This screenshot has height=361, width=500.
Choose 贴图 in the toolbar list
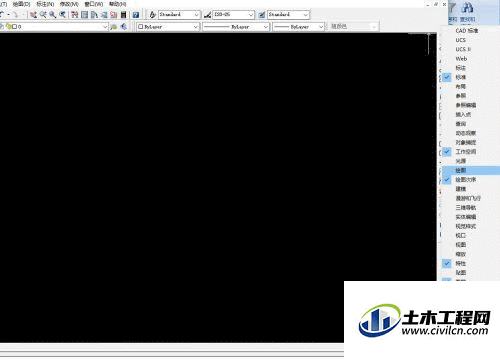[x=471, y=273]
